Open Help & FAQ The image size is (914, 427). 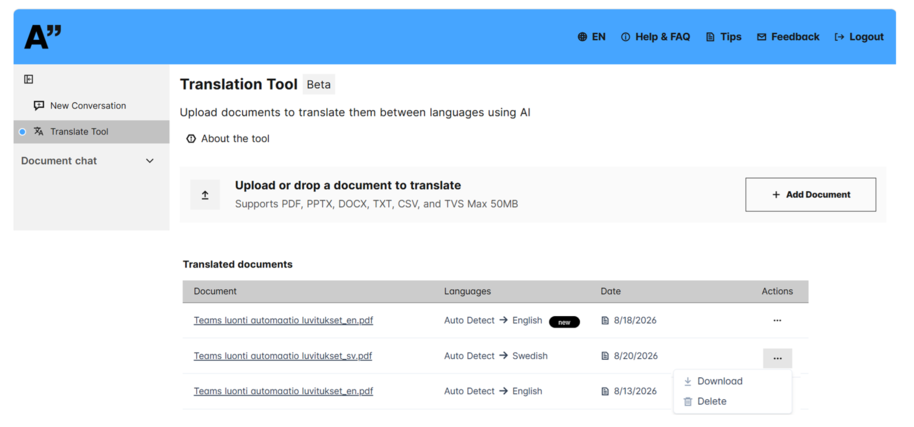pos(655,37)
